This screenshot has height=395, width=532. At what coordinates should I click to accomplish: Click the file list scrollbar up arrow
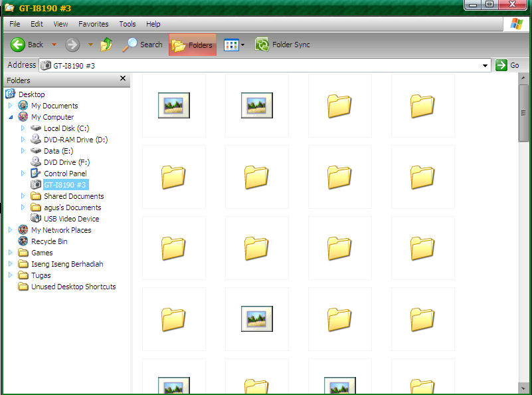coord(523,78)
